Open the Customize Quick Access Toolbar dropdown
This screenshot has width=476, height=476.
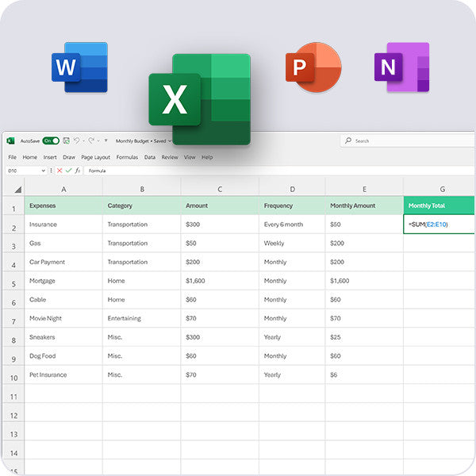pos(105,141)
